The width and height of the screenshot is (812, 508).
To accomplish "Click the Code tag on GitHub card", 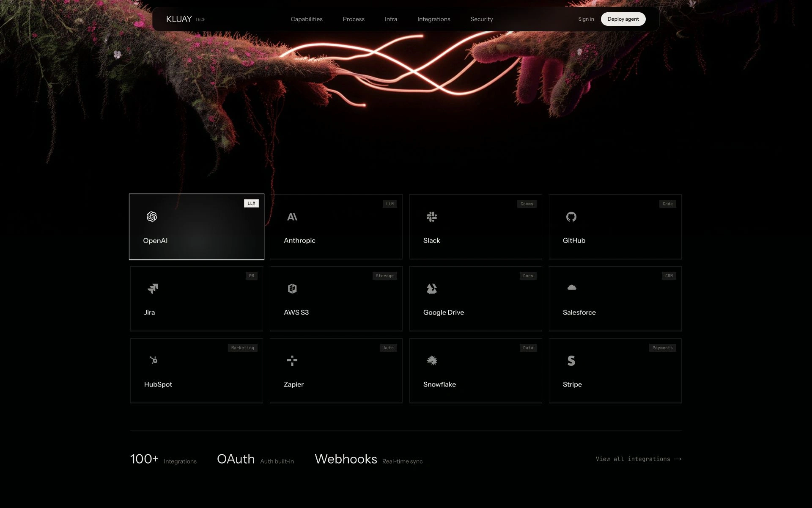I will pyautogui.click(x=668, y=204).
